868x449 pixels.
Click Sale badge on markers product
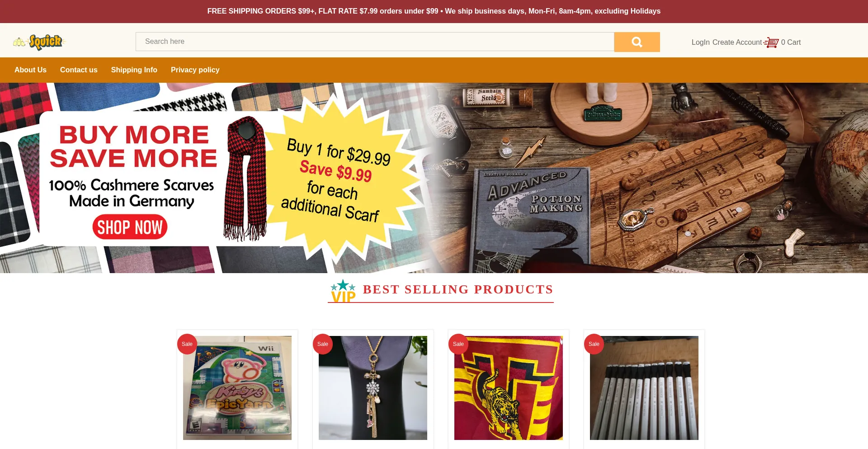pos(594,344)
